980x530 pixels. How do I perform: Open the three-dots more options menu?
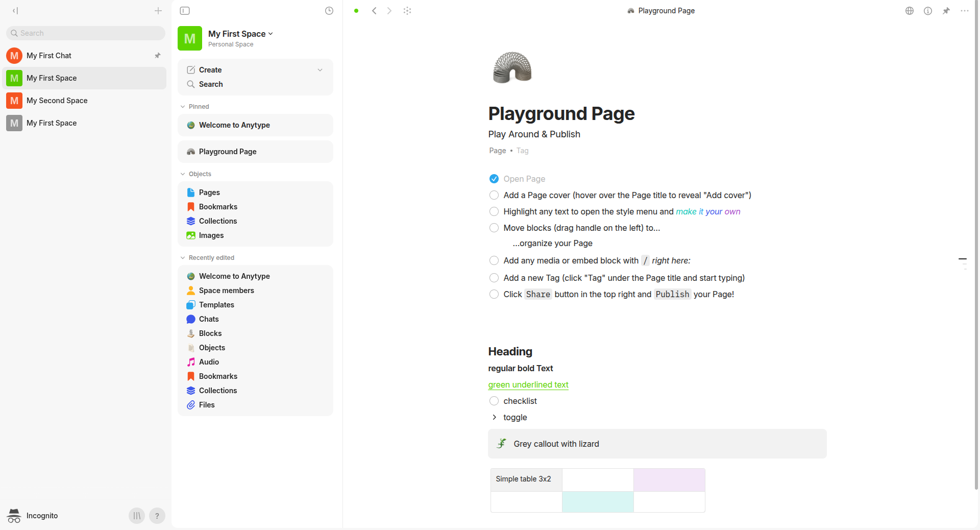pyautogui.click(x=964, y=11)
